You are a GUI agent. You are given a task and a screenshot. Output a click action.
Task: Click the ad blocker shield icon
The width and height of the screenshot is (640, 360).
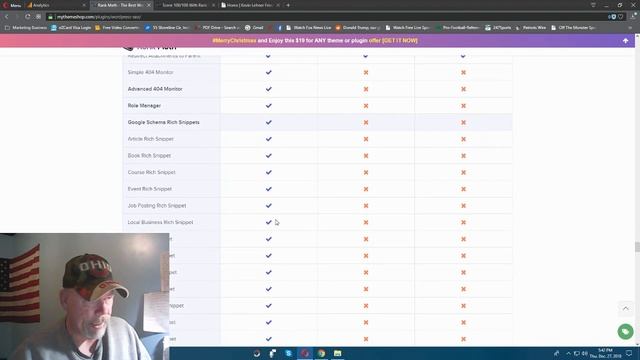pyautogui.click(x=613, y=17)
